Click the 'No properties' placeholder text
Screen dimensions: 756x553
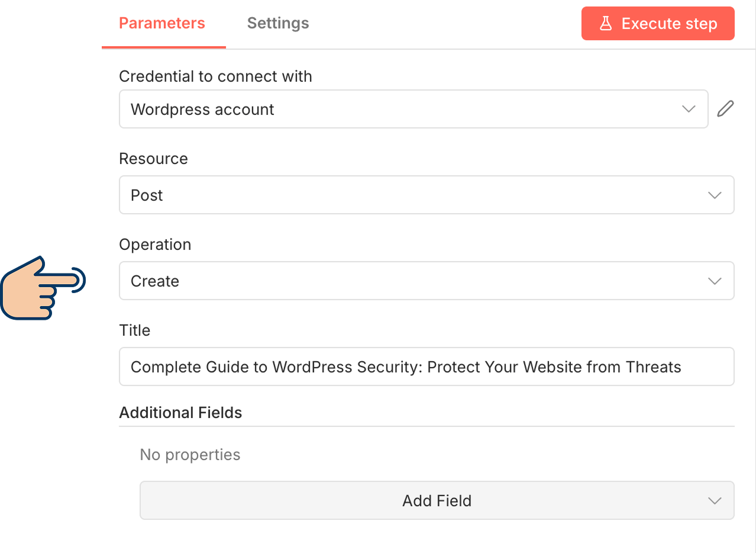[x=190, y=455]
